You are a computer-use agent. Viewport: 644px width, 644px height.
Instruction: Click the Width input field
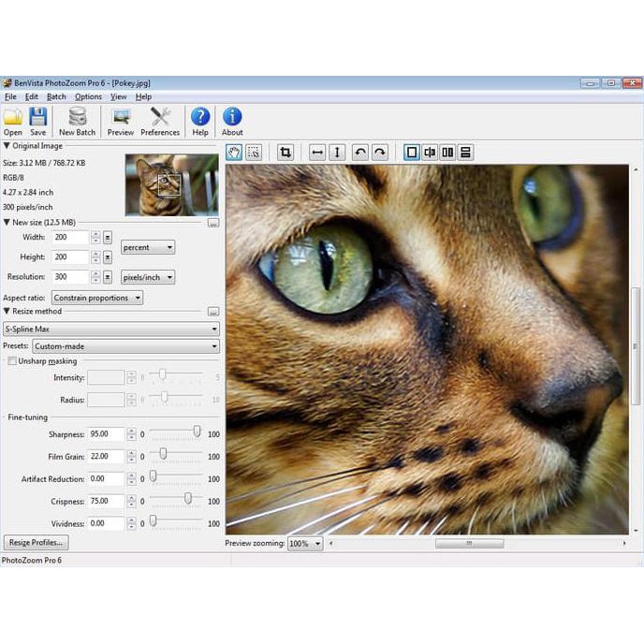pos(70,238)
